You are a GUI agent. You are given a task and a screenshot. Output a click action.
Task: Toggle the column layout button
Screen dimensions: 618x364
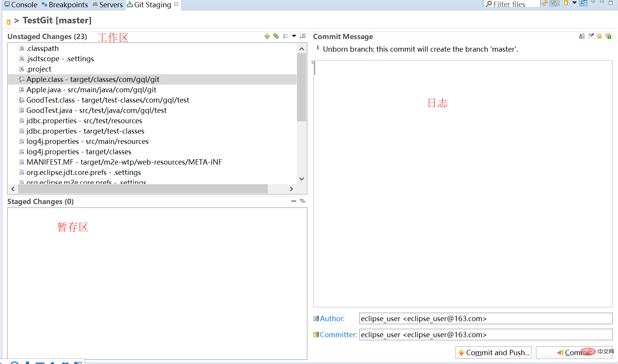(583, 3)
